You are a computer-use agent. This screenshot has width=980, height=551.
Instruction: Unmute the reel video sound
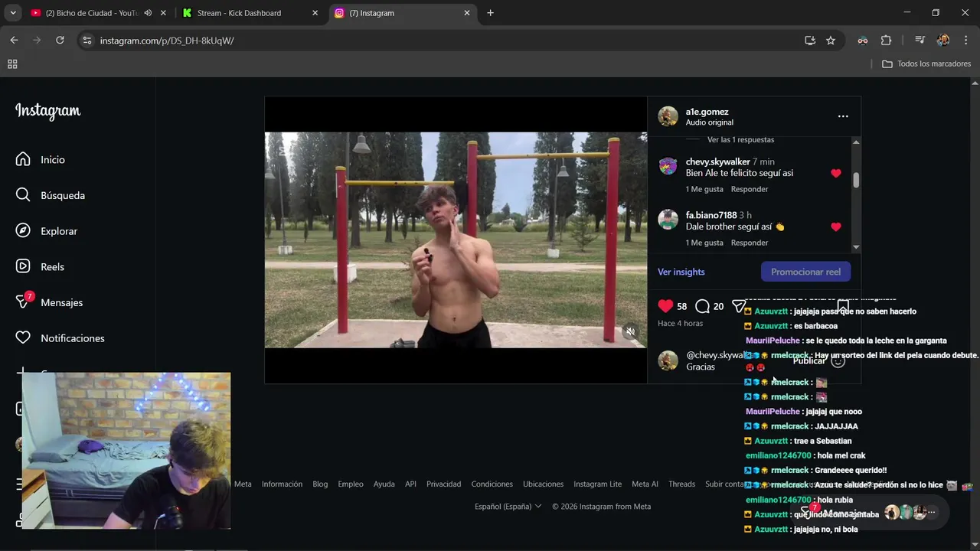(630, 331)
